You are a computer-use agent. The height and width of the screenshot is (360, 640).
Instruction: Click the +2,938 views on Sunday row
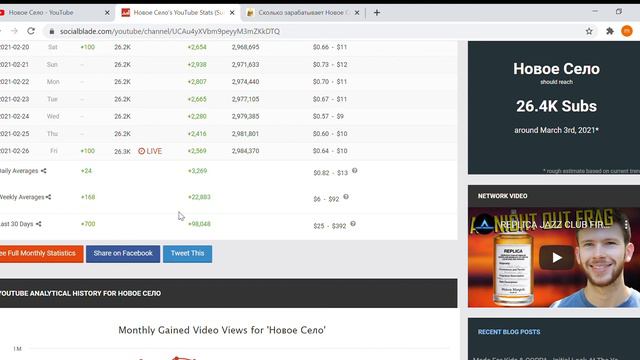tap(197, 64)
